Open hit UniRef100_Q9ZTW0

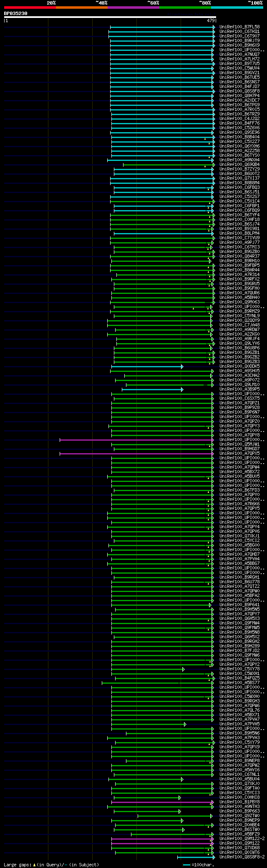[x=239, y=816]
